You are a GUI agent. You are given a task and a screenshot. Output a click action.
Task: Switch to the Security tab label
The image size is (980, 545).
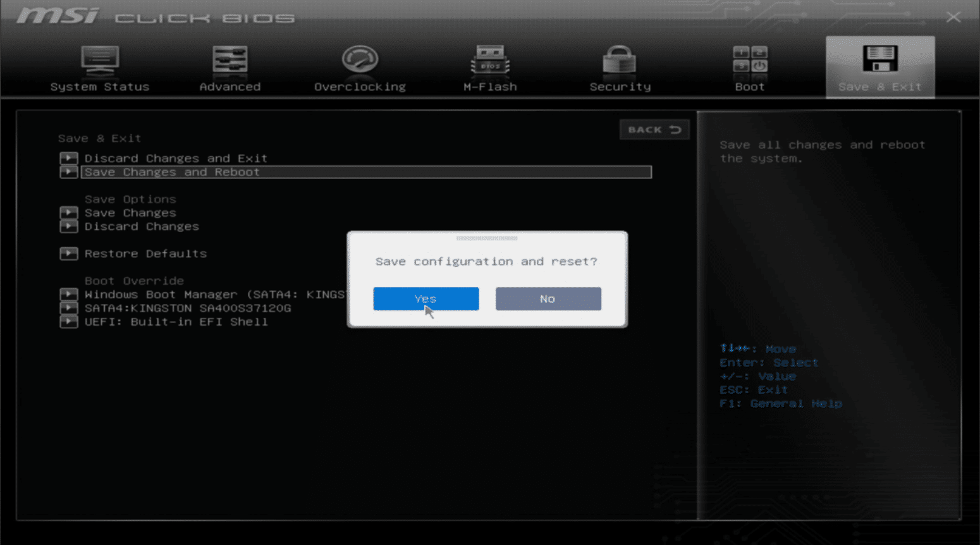[x=620, y=87]
